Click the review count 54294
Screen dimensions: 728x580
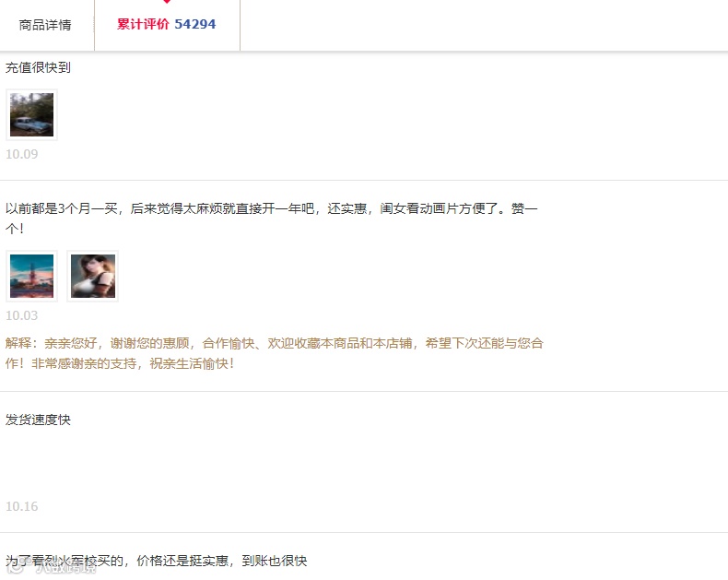click(x=195, y=24)
